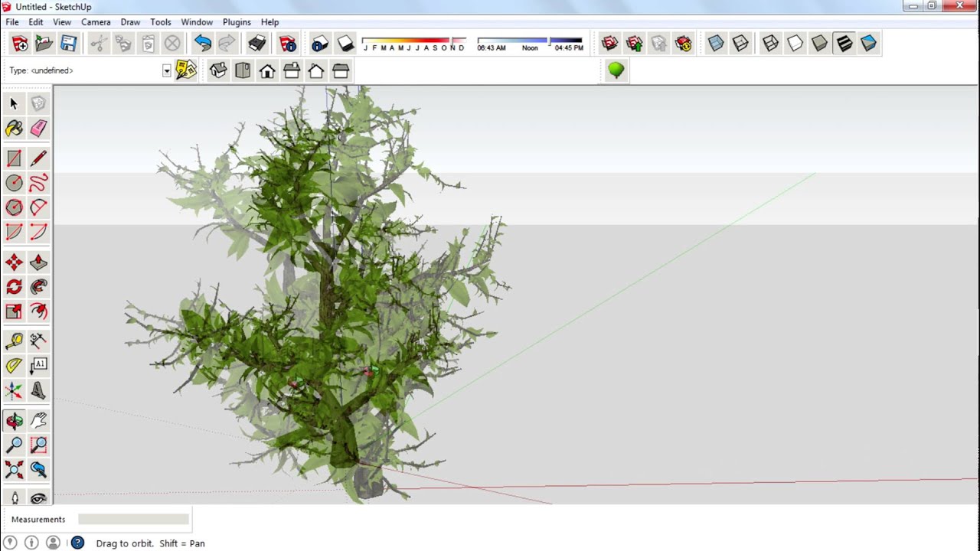The image size is (980, 551).
Task: Select the Polygon tool
Action: tap(14, 207)
